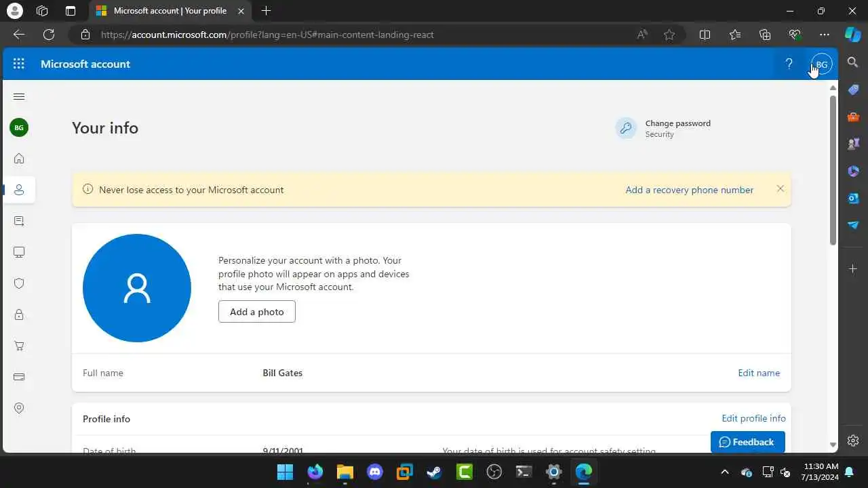The width and height of the screenshot is (868, 488).
Task: Open Workspaces icon in title bar
Action: click(42, 11)
